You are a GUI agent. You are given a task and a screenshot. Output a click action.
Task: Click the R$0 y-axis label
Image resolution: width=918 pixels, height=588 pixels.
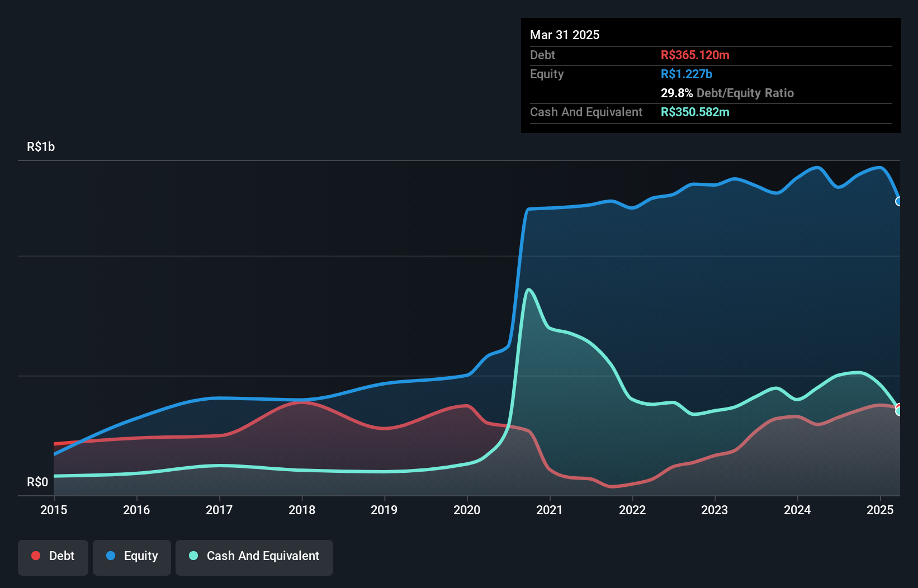pos(37,482)
